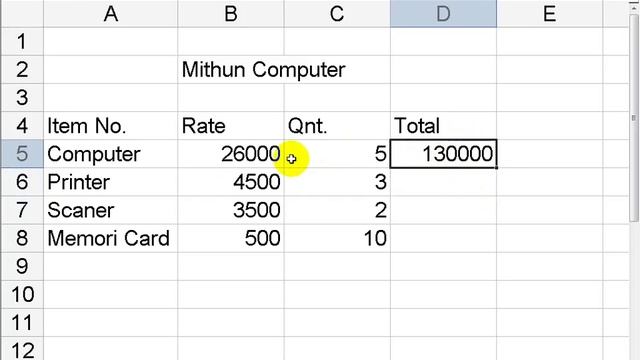Select the quantity cell showing 5
This screenshot has height=360, width=640.
click(x=337, y=154)
